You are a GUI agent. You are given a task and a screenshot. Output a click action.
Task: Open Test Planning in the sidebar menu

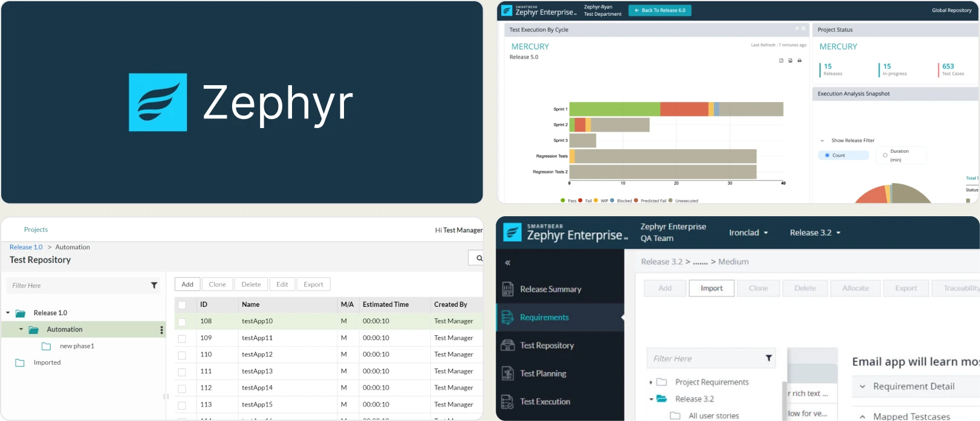[543, 373]
